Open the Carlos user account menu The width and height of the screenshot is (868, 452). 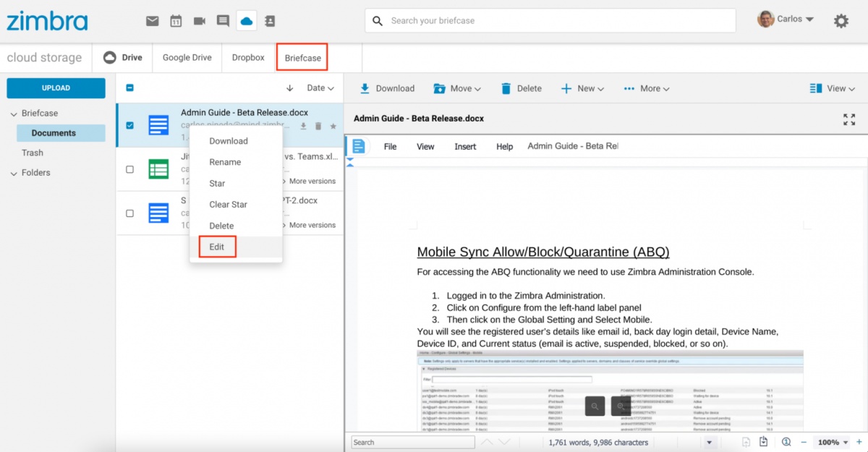click(x=786, y=20)
